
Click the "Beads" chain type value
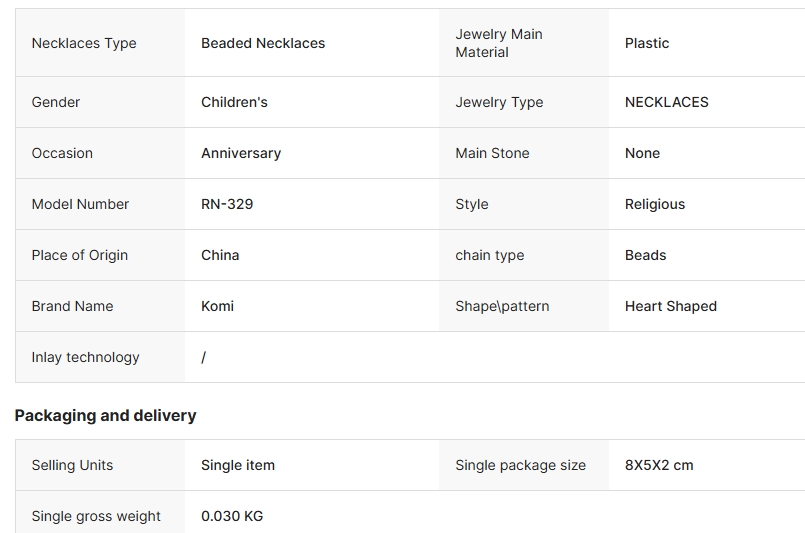tap(645, 255)
